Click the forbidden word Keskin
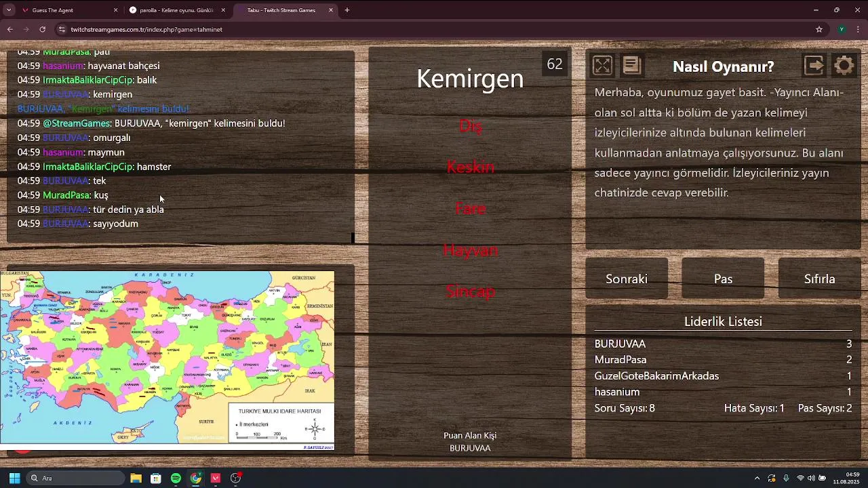The height and width of the screenshot is (488, 868). point(470,167)
